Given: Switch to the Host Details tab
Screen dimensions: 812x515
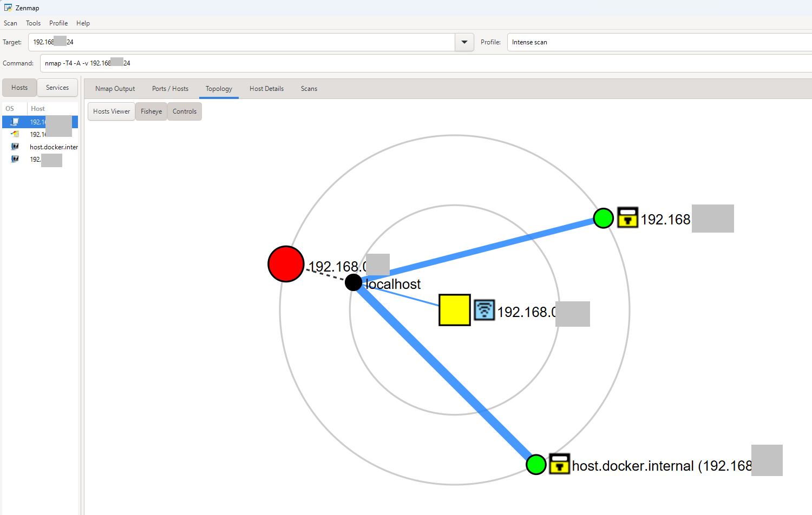Looking at the screenshot, I should (x=266, y=89).
